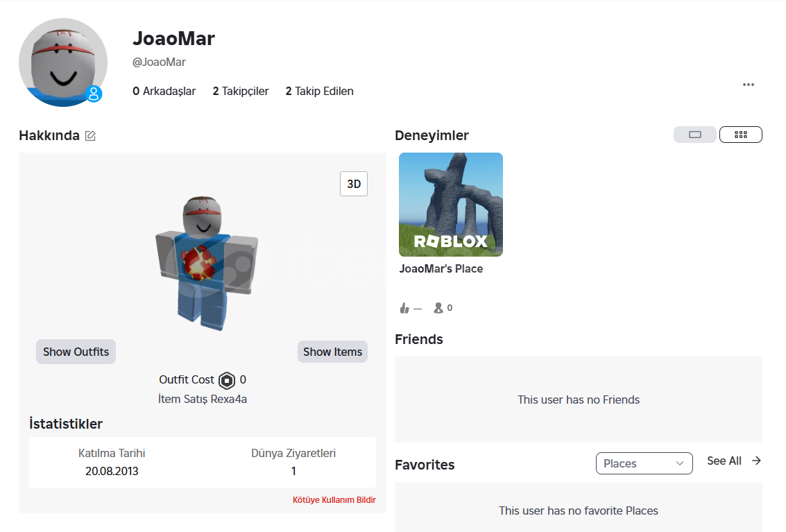Click the join date 20.08.2013

[112, 472]
